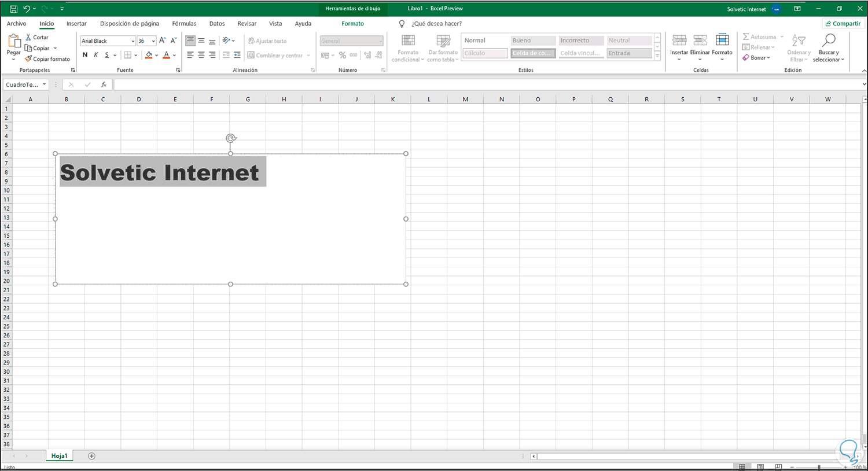Click the Pegar clipboard icon
Image resolution: width=868 pixels, height=471 pixels.
[x=14, y=41]
